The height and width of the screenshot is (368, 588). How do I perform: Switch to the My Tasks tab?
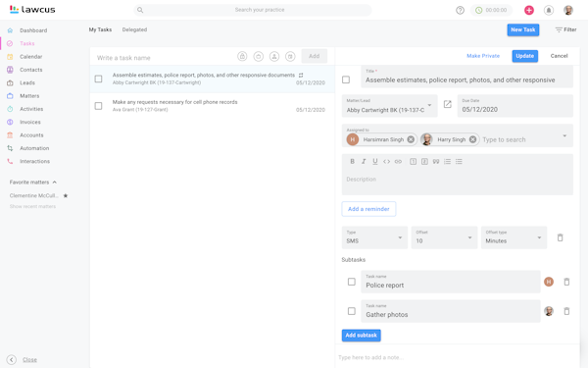click(100, 29)
